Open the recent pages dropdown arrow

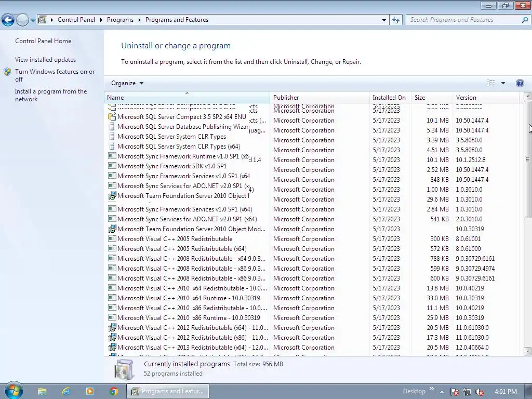point(33,20)
